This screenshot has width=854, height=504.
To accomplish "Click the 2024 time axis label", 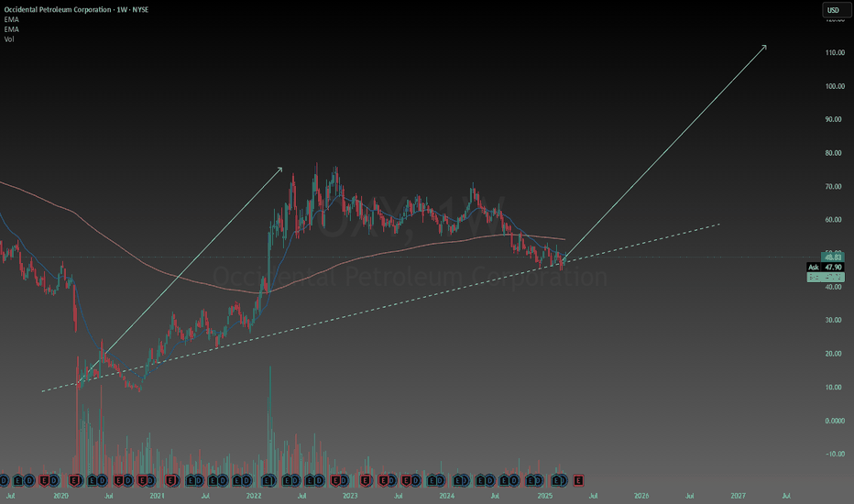I will click(x=447, y=496).
